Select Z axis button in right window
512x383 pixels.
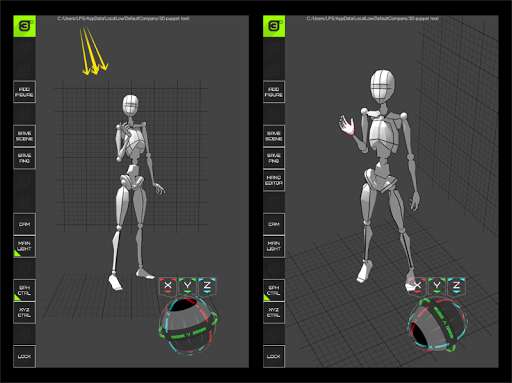click(x=456, y=285)
